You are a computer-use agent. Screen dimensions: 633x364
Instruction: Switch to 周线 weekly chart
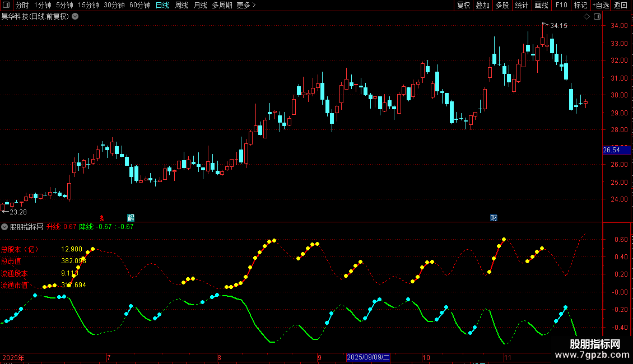pyautogui.click(x=181, y=5)
